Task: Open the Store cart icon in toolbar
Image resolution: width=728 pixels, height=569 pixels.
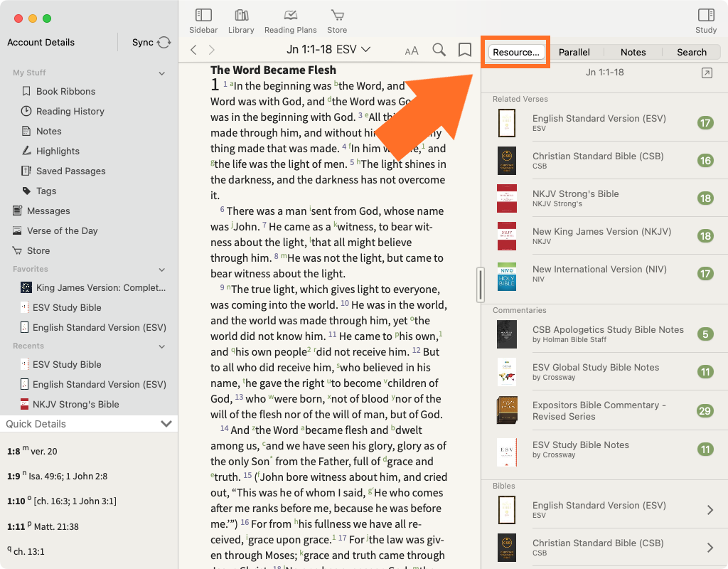Action: 337,16
